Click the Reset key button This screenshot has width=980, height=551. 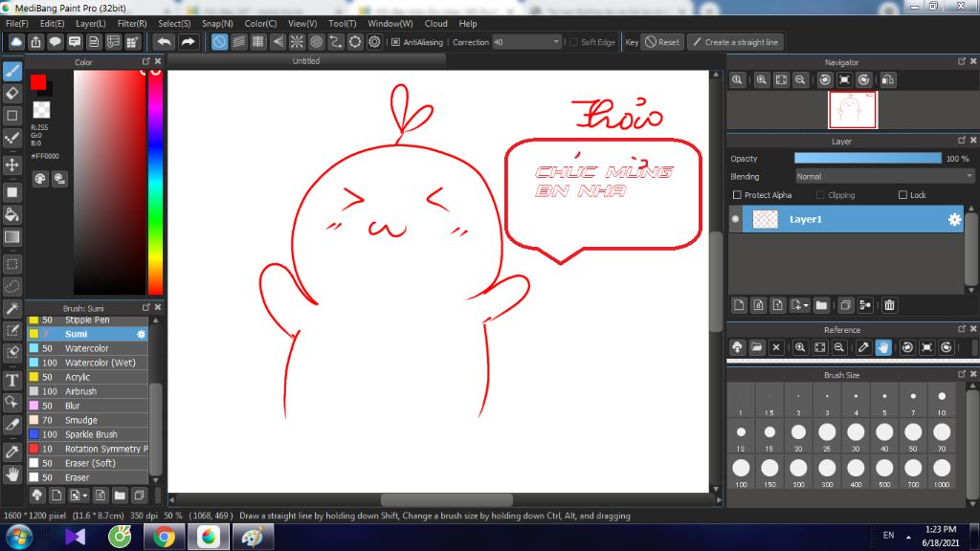tap(662, 42)
